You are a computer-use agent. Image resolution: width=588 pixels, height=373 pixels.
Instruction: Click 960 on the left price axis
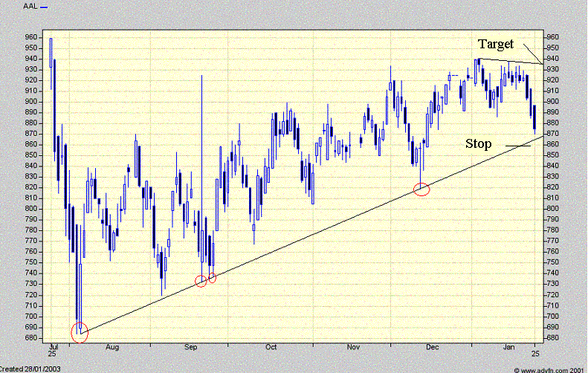pyautogui.click(x=31, y=37)
